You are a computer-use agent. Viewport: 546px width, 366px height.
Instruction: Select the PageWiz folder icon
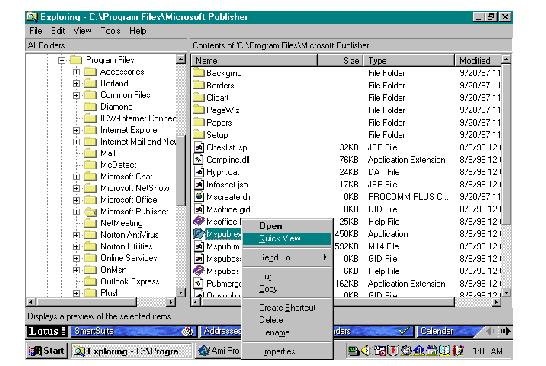click(x=198, y=110)
